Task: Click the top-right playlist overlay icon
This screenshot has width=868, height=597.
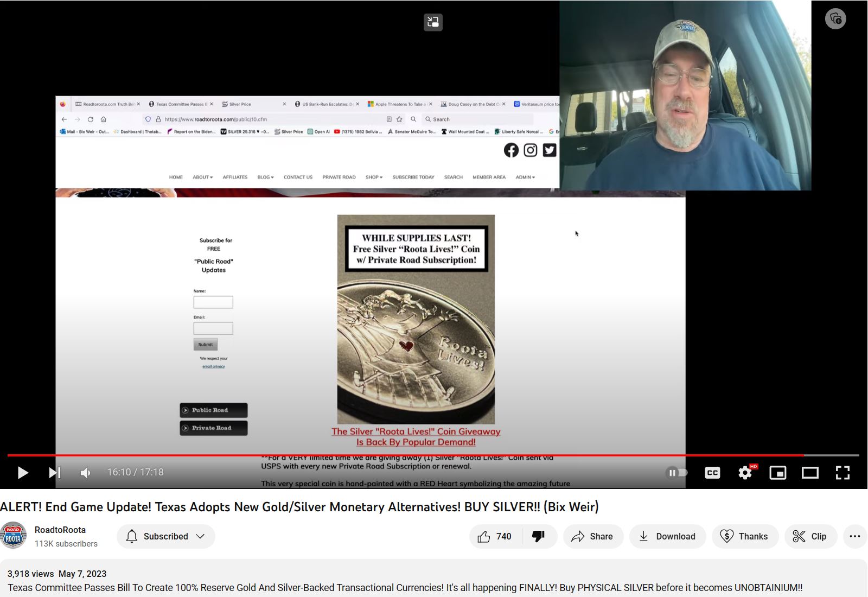Action: click(x=835, y=19)
